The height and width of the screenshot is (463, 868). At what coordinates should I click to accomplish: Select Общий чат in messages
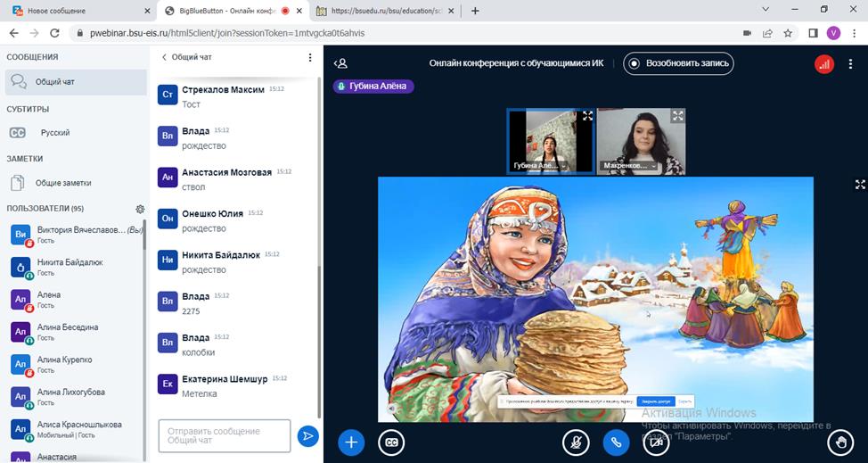click(x=77, y=82)
